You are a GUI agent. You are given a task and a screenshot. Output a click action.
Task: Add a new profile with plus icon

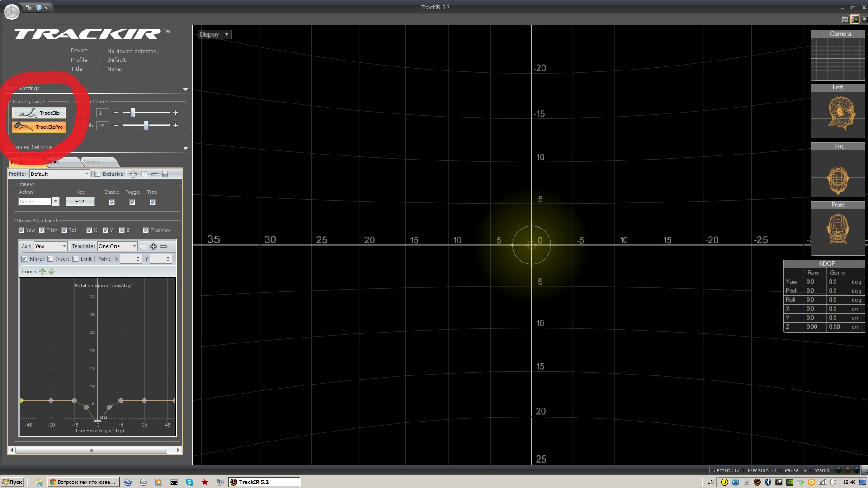133,174
